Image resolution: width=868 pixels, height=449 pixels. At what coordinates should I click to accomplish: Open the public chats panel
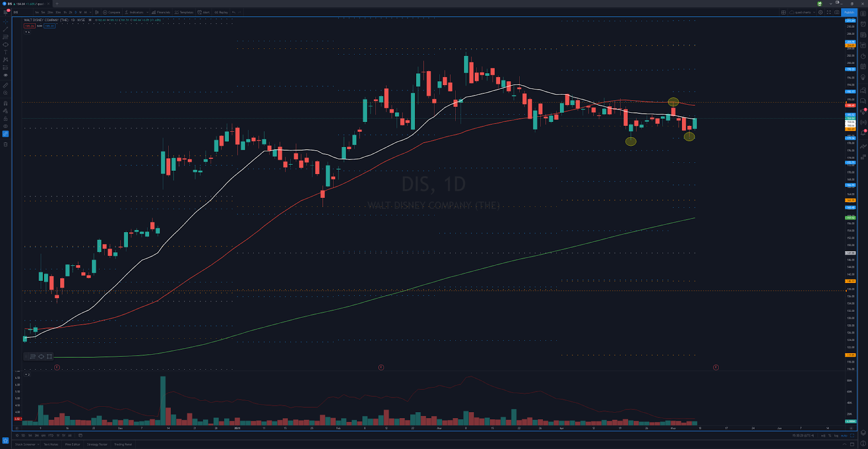point(863,90)
